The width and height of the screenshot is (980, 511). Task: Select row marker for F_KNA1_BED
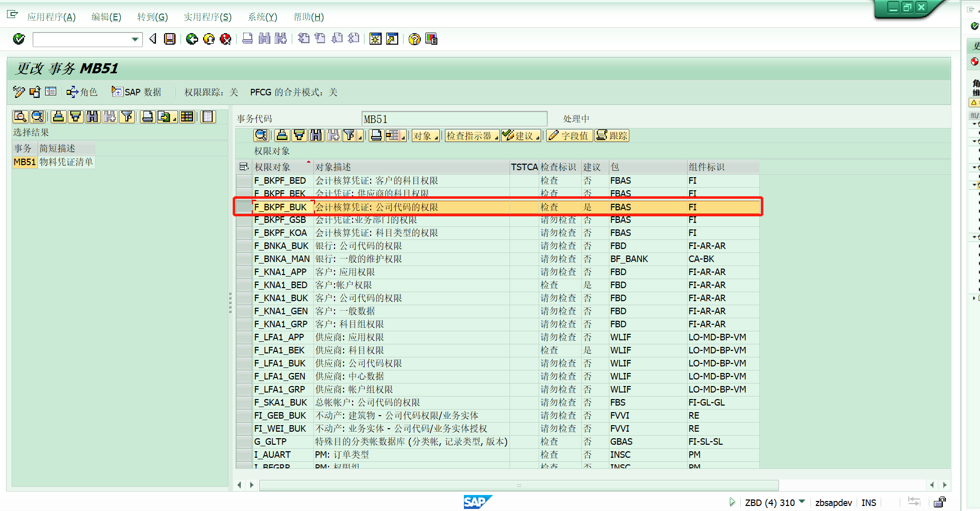244,285
